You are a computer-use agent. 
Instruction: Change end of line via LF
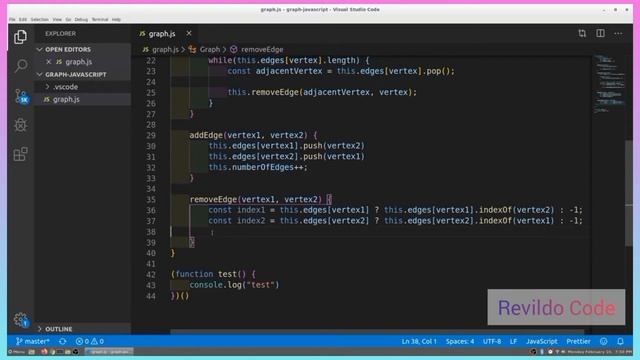[x=513, y=341]
